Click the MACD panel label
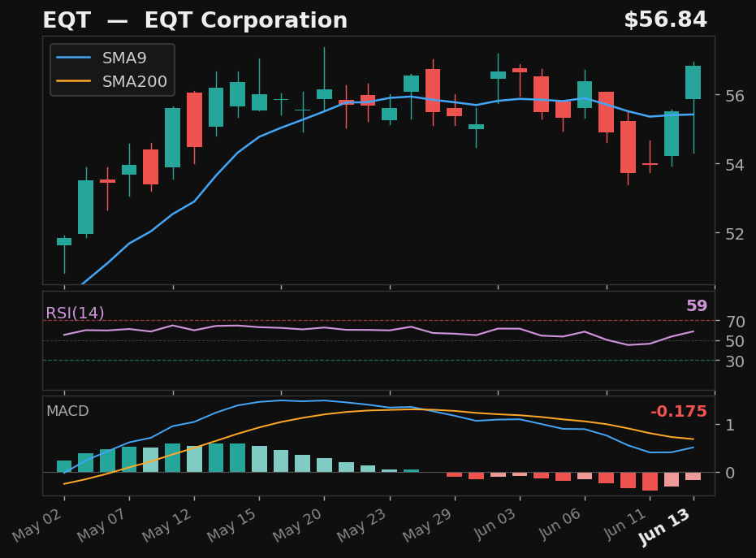Screen dimensions: 756x558 (67, 411)
